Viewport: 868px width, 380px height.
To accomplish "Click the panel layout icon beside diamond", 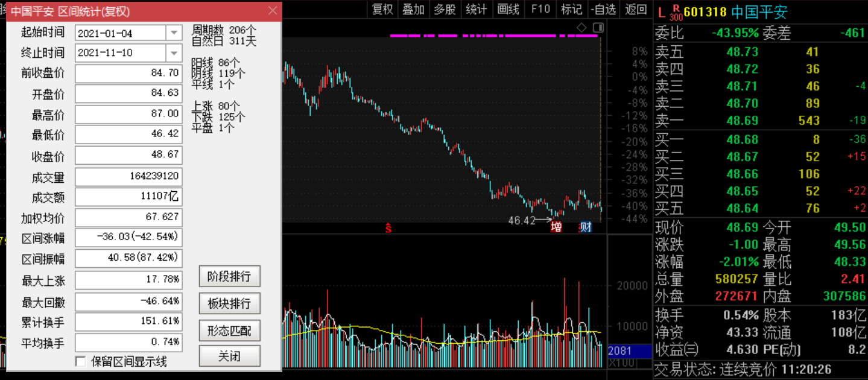I will click(598, 28).
